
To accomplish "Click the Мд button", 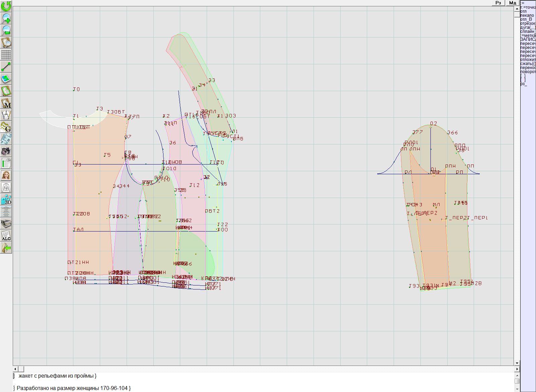I will point(513,3).
